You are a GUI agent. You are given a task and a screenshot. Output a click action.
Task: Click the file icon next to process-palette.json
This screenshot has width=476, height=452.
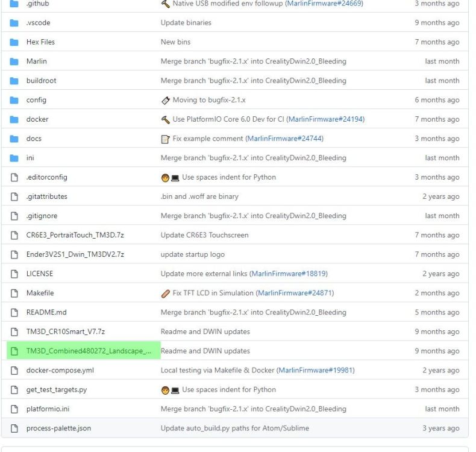click(x=14, y=428)
